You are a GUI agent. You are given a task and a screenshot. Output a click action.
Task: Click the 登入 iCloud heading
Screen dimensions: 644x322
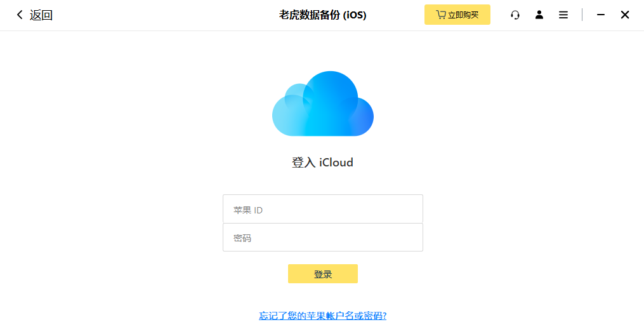tap(322, 163)
